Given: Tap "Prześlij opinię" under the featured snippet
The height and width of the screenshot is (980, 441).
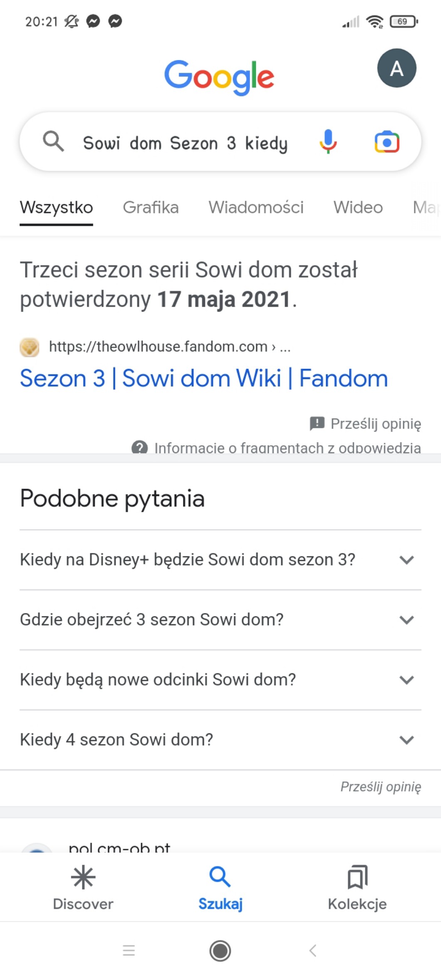Looking at the screenshot, I should 366,424.
